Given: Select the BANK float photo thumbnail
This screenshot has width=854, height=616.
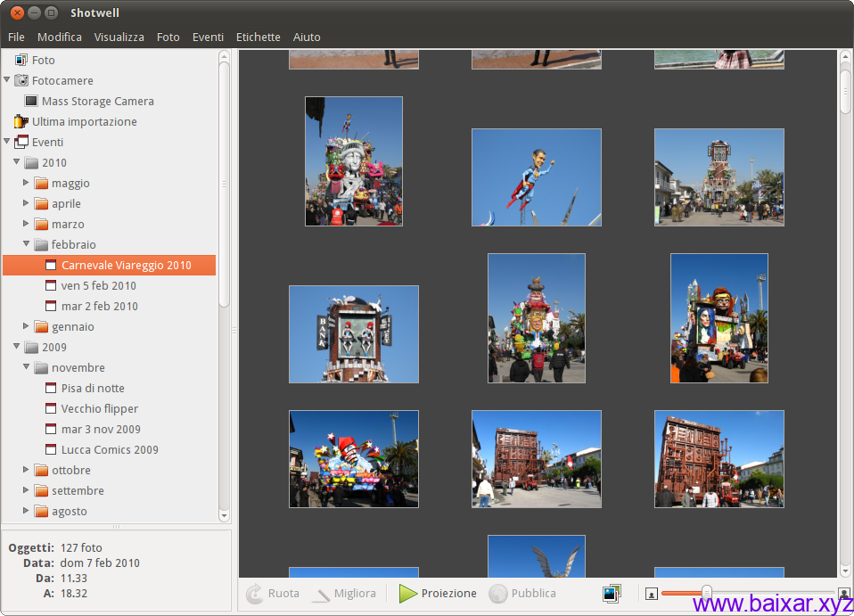Looking at the screenshot, I should click(353, 334).
